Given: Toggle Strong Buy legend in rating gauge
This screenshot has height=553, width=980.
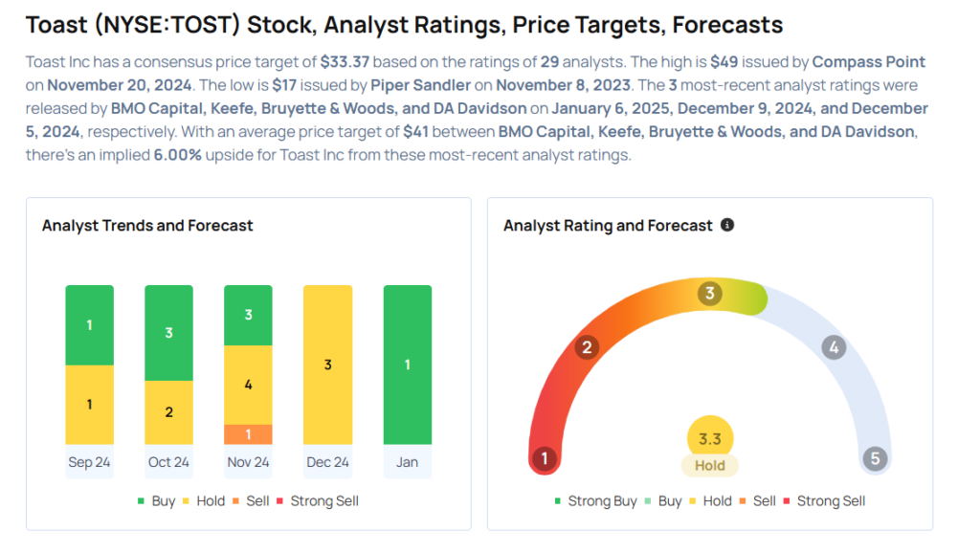Looking at the screenshot, I should coord(596,500).
